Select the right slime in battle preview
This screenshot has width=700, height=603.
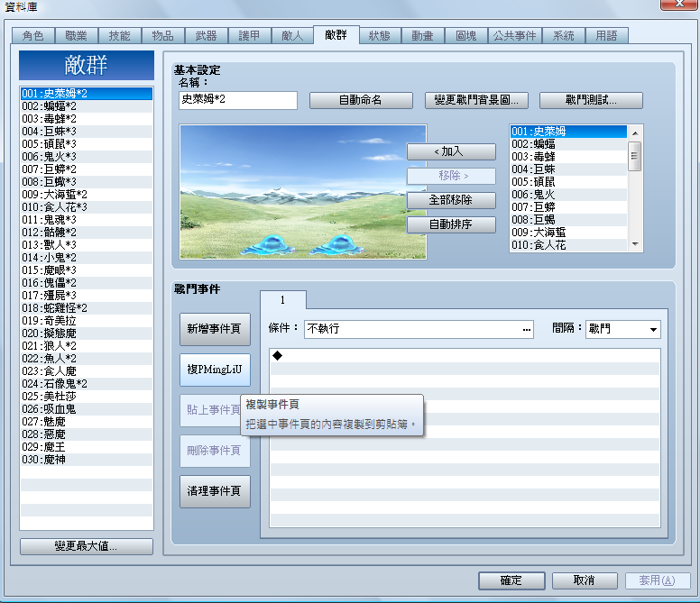pyautogui.click(x=335, y=245)
